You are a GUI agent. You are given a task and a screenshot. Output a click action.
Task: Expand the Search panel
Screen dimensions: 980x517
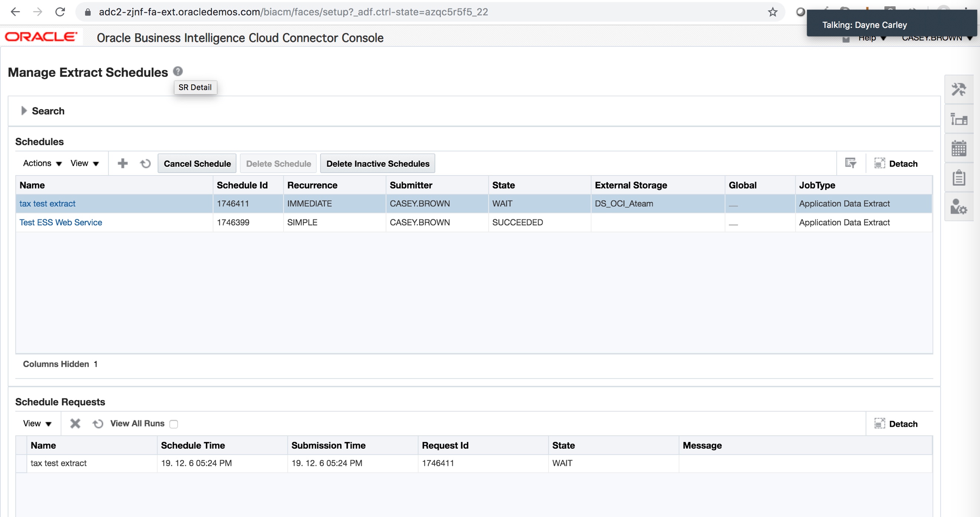(24, 111)
